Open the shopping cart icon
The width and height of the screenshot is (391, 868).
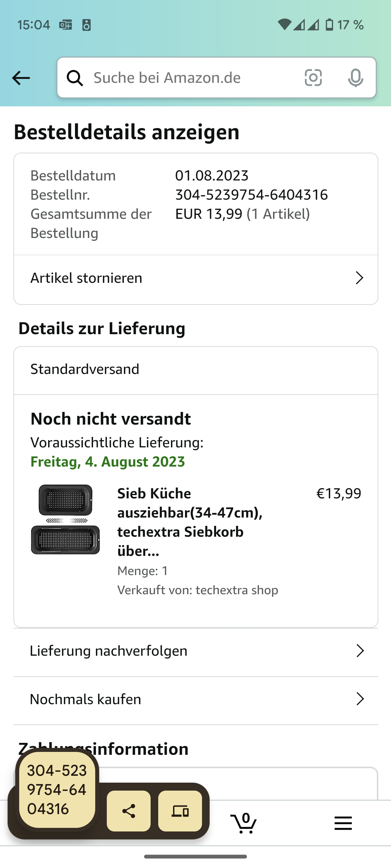244,824
